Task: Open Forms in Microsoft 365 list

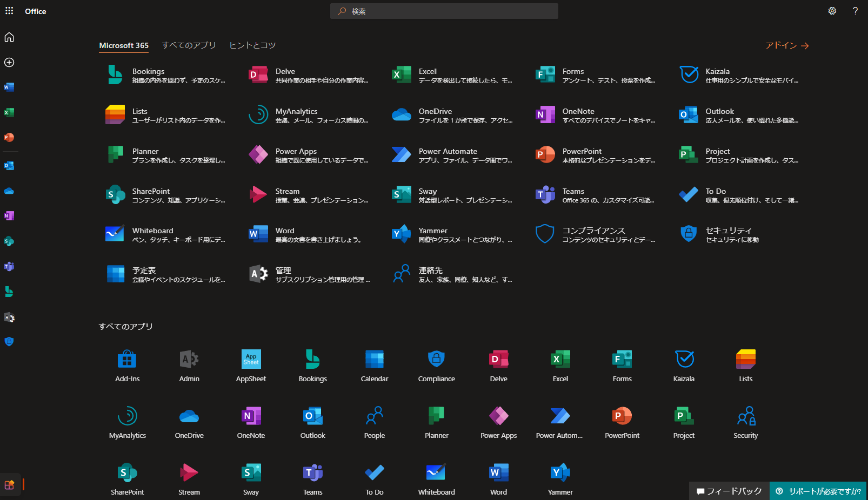Action: 596,75
